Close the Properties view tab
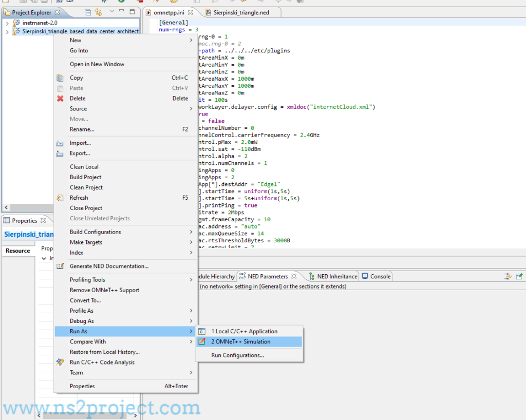This screenshot has width=526, height=420. pos(43,220)
